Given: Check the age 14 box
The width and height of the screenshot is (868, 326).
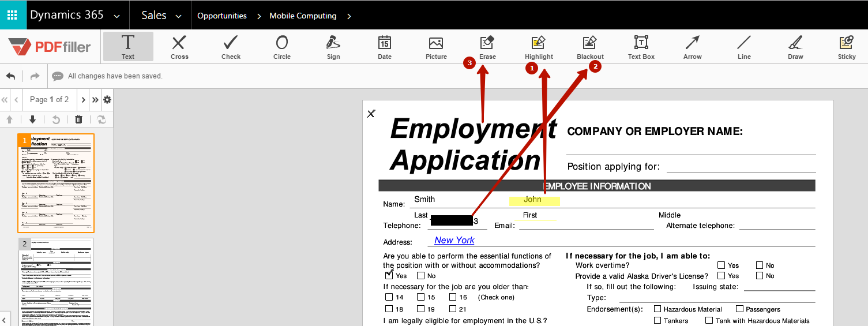Looking at the screenshot, I should 389,297.
